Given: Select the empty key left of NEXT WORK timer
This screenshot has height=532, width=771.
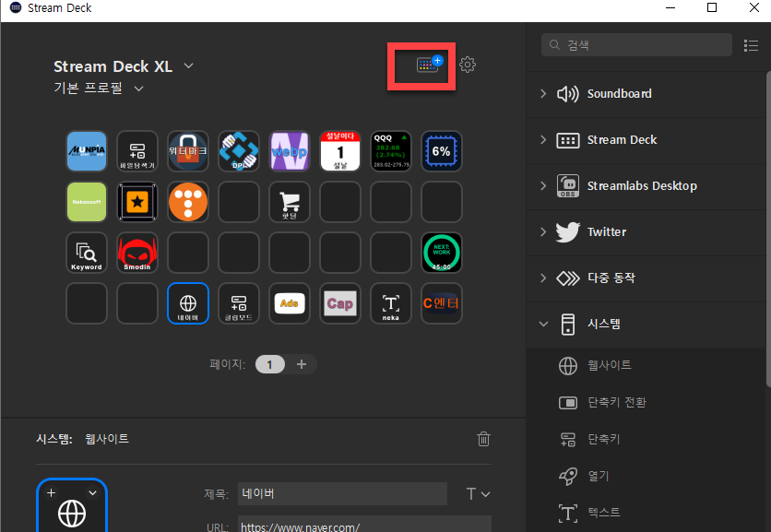Looking at the screenshot, I should pos(391,253).
